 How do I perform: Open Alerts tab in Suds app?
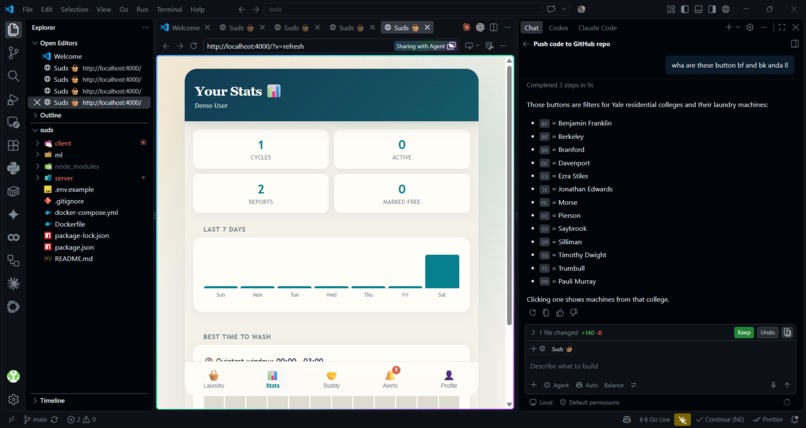pos(390,379)
